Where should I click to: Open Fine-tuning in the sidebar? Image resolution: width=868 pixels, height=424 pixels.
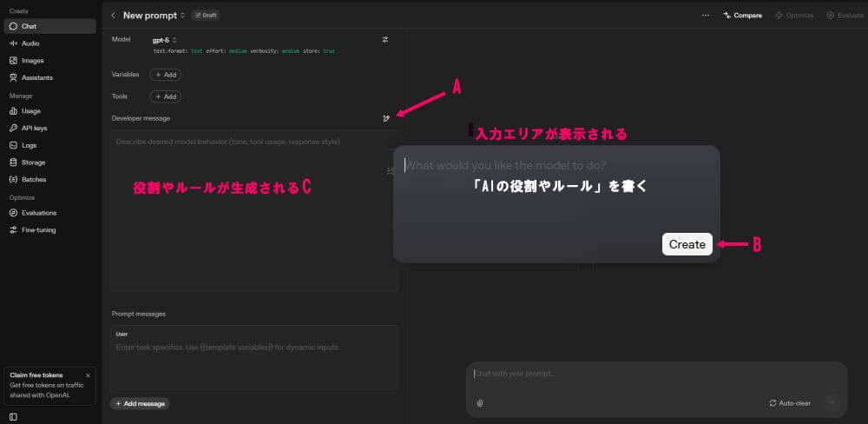coord(38,229)
